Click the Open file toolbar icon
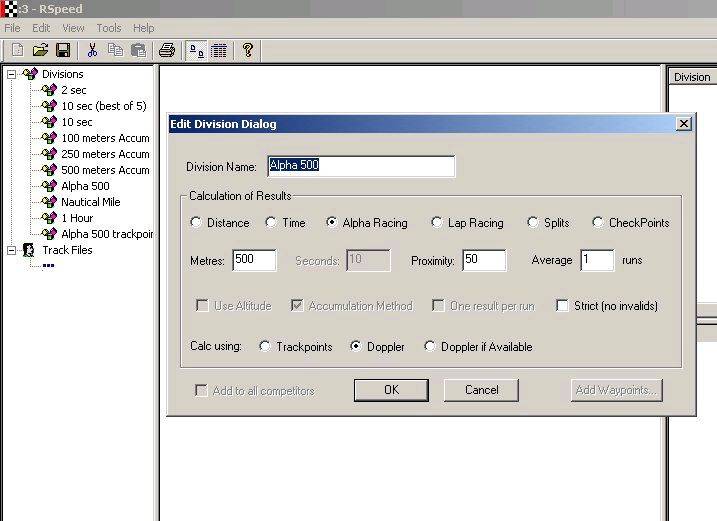 pos(40,50)
